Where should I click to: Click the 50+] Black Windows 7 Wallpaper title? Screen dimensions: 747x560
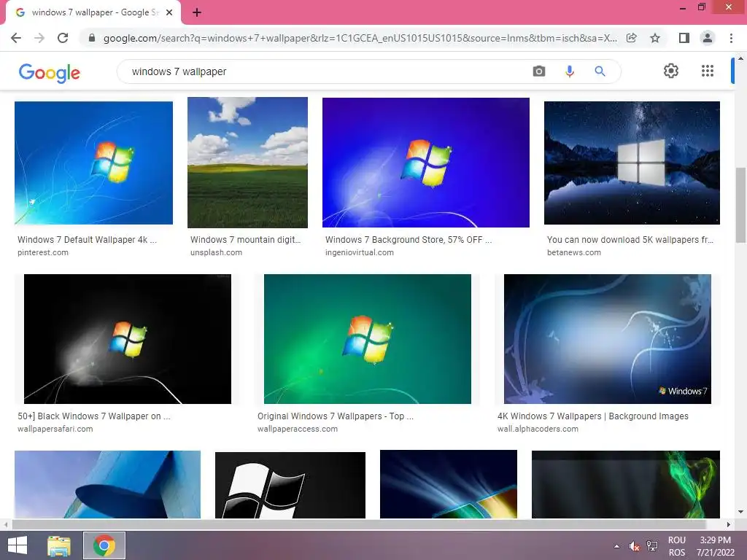pos(94,416)
